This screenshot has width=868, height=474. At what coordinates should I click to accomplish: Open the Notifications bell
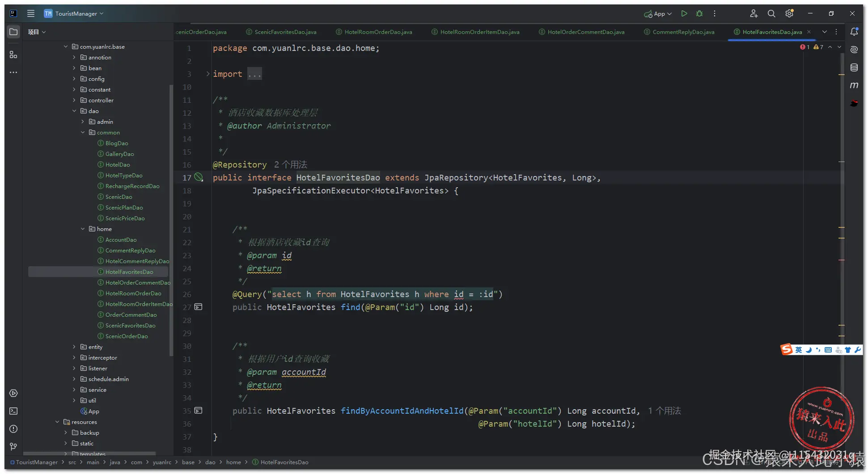854,32
